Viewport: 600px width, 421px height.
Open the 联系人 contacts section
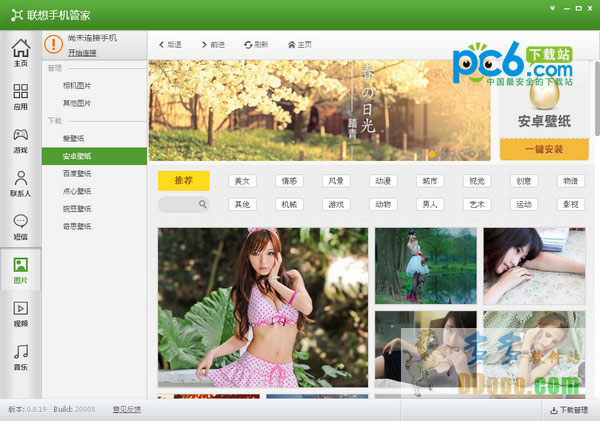(x=21, y=184)
